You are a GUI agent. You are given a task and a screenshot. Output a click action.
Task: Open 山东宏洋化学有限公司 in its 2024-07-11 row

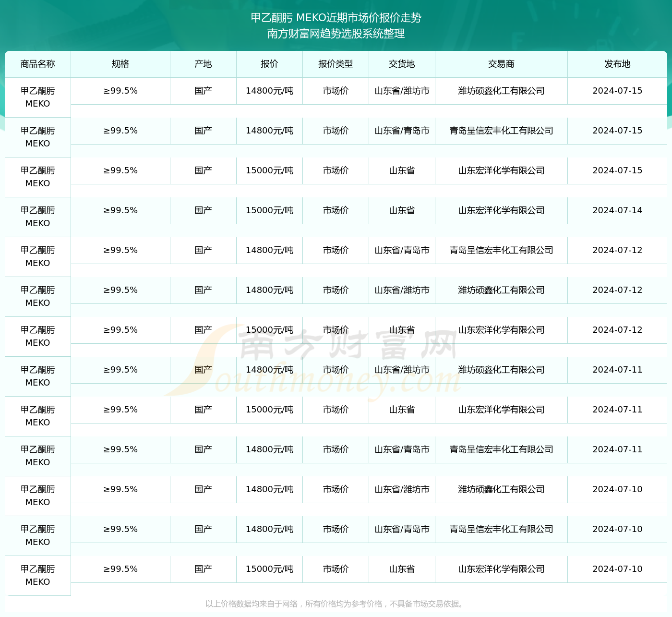click(501, 410)
